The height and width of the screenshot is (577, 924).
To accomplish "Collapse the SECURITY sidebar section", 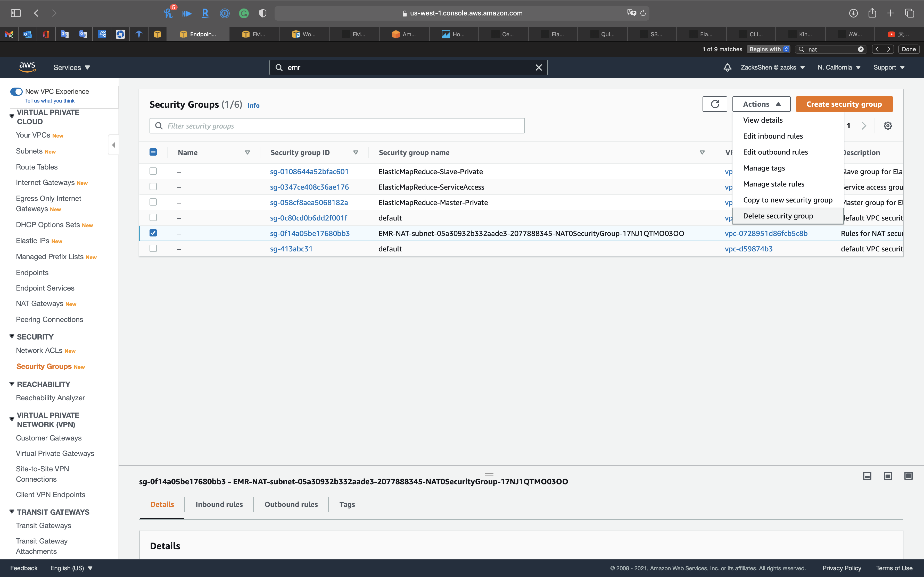I will (x=12, y=337).
